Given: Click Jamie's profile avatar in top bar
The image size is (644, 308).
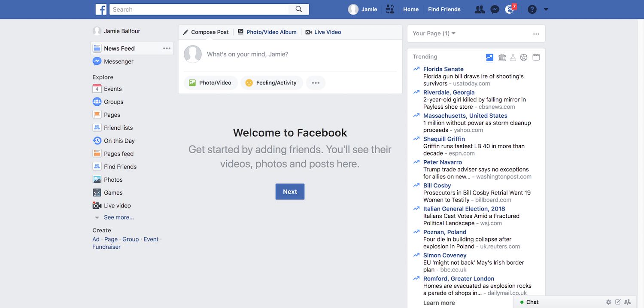Looking at the screenshot, I should (x=353, y=9).
